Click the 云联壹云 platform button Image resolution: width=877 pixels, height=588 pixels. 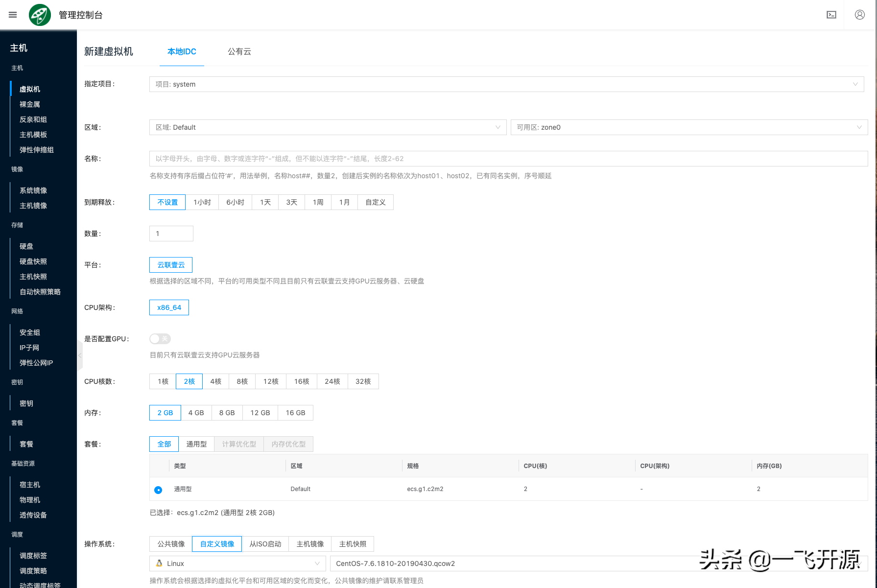pyautogui.click(x=171, y=265)
